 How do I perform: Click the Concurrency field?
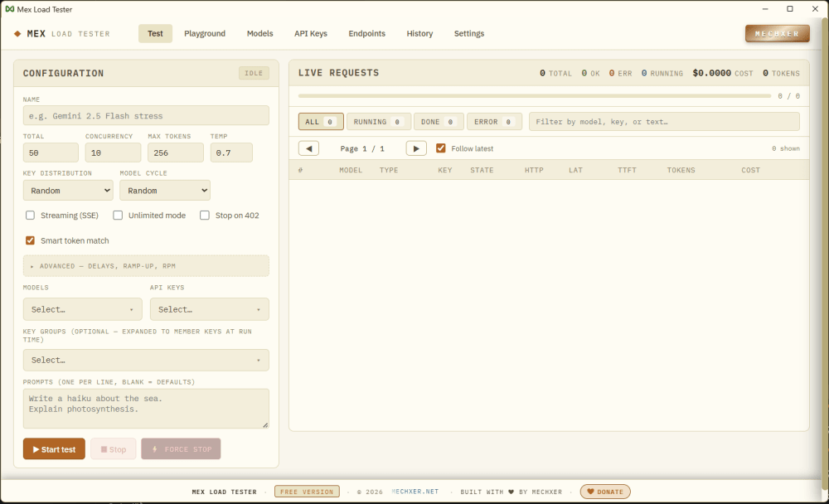[113, 153]
